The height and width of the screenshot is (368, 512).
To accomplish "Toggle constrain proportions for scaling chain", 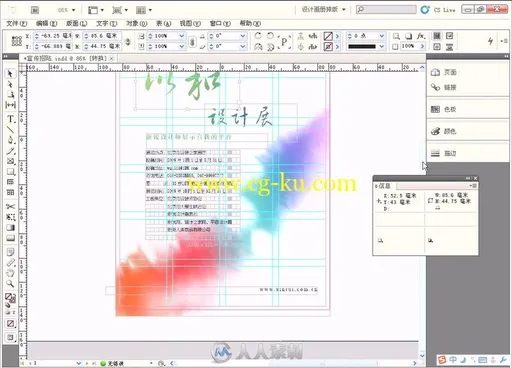I will [x=192, y=41].
